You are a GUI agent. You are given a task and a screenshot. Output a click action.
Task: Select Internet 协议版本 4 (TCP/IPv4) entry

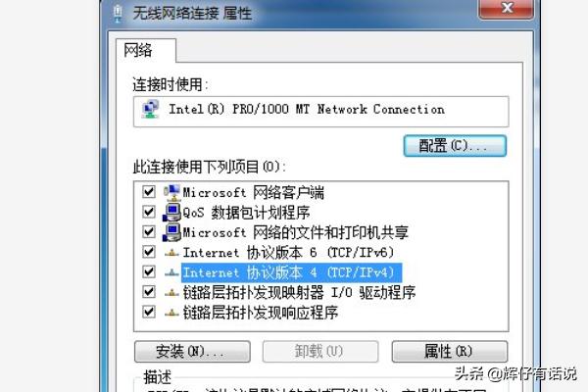(291, 272)
